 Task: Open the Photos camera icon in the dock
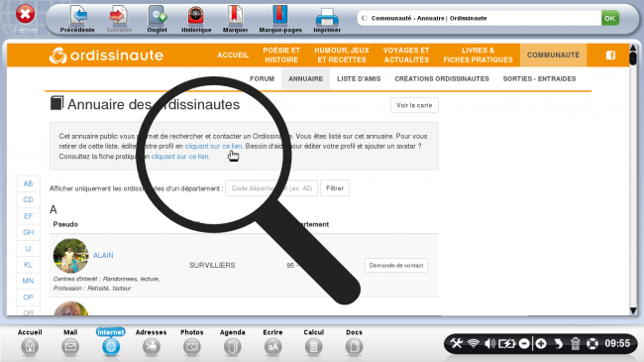[192, 347]
